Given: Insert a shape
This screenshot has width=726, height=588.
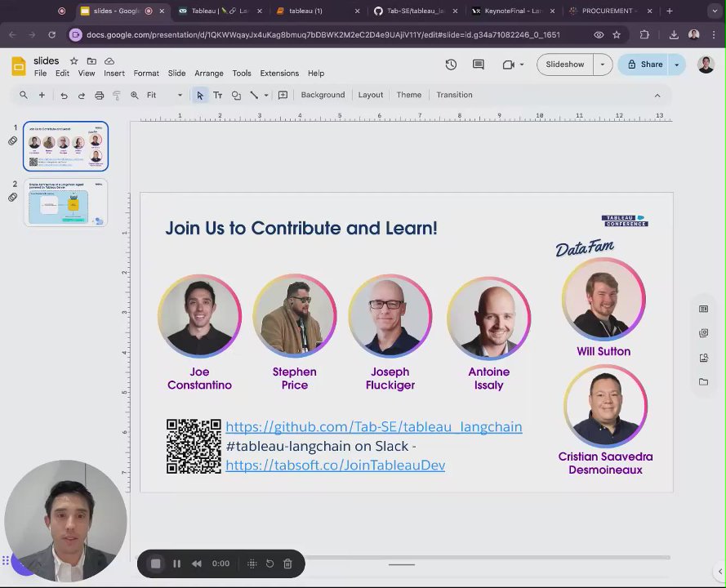Looking at the screenshot, I should tap(236, 96).
